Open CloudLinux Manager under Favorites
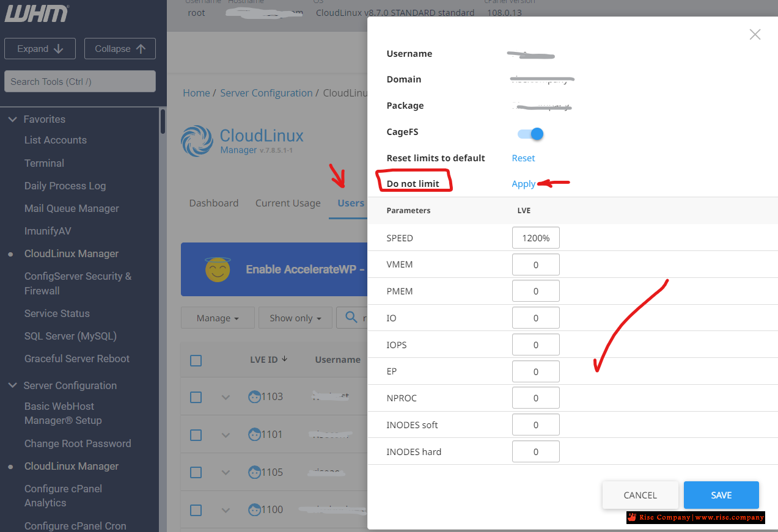 72,253
